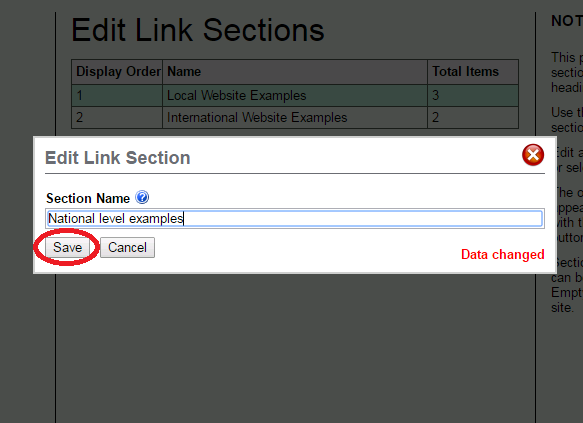Click total items cell showing 3
Image resolution: width=583 pixels, height=423 pixels.
coord(473,96)
